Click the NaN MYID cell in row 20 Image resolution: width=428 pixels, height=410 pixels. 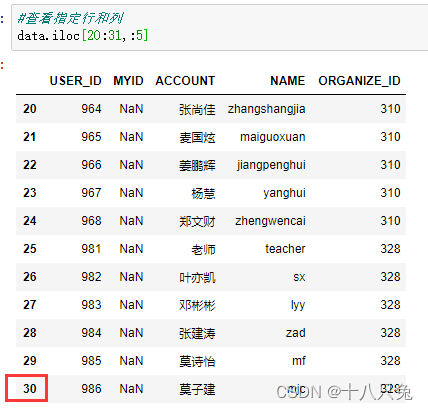(x=131, y=109)
